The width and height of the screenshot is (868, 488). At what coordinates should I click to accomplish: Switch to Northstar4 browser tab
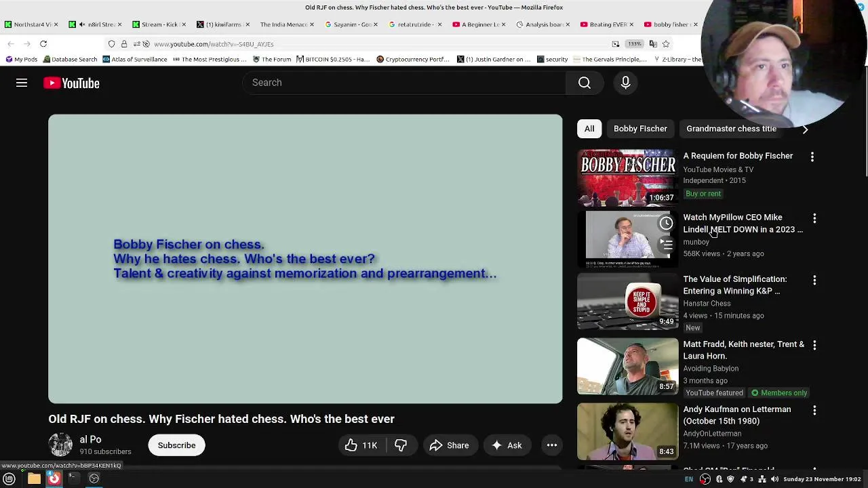tap(31, 24)
